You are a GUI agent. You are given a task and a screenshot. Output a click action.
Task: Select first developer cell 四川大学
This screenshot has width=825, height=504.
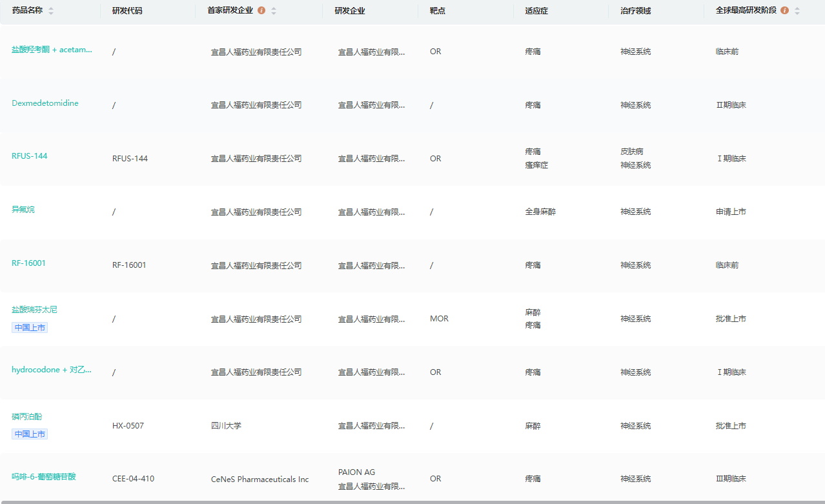click(227, 426)
